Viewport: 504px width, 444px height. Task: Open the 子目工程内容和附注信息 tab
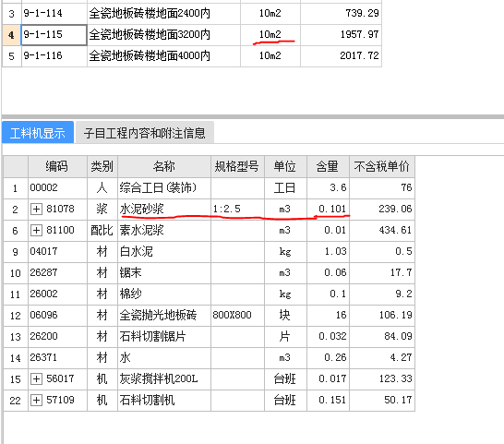(x=145, y=132)
